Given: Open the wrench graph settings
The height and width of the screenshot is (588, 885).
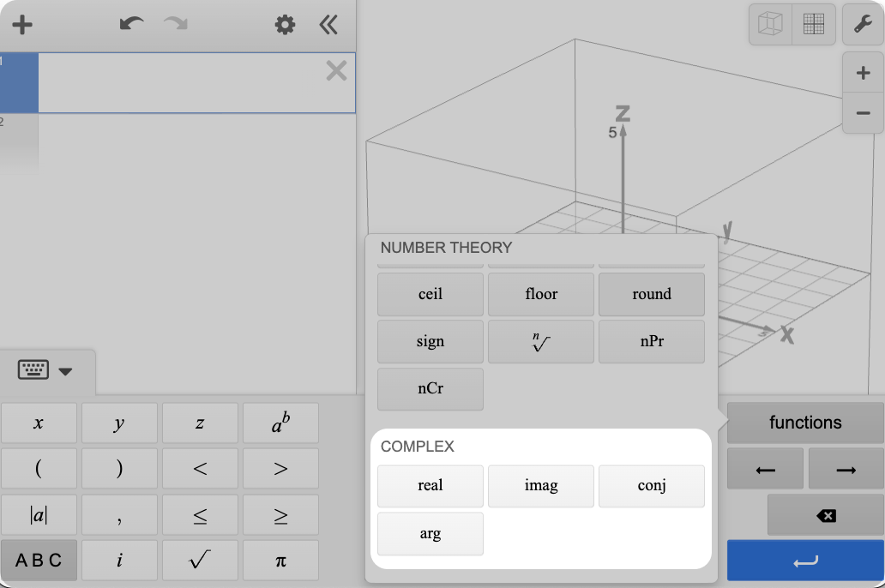Looking at the screenshot, I should 863,25.
